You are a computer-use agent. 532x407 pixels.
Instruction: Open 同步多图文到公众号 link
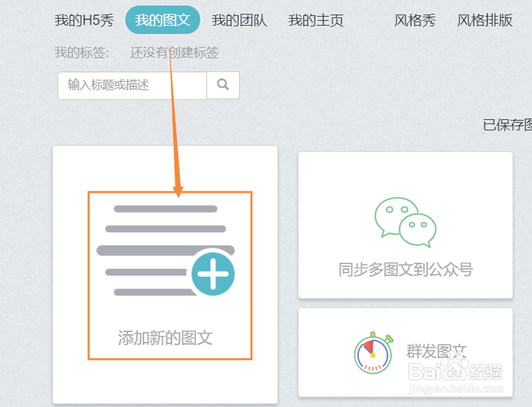click(x=405, y=270)
